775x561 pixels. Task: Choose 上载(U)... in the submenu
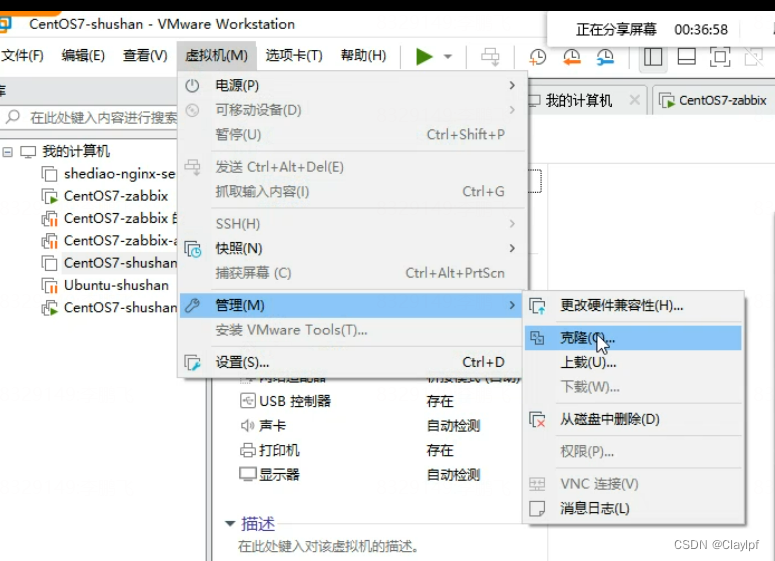click(x=634, y=363)
